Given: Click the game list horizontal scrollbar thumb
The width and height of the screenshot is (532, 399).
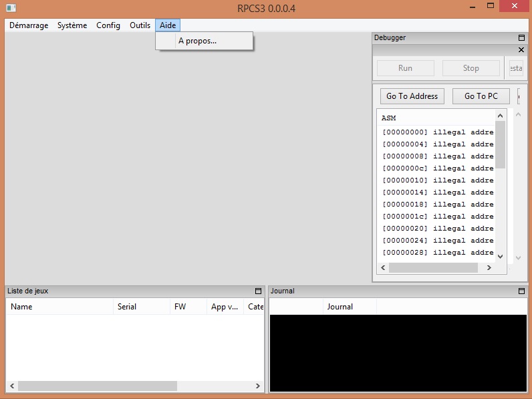Looking at the screenshot, I should point(98,386).
